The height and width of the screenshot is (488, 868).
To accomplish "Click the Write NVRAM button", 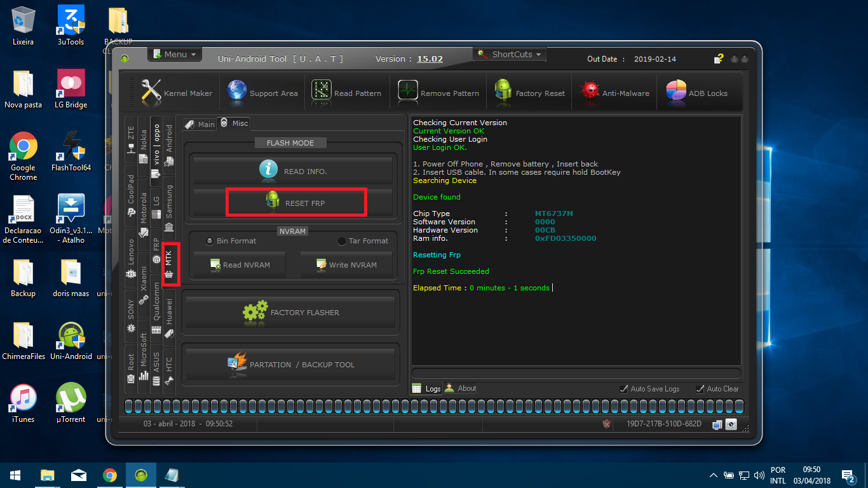I will [x=347, y=265].
